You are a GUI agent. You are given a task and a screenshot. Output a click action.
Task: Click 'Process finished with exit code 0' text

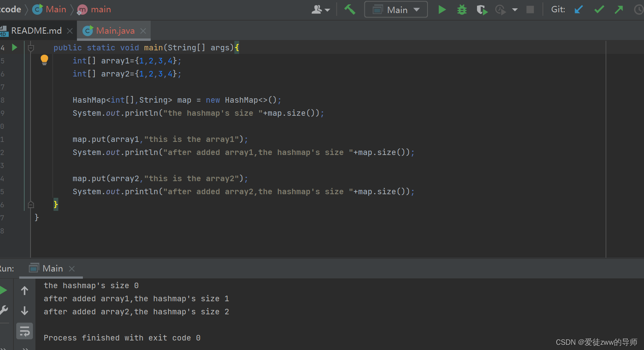pyautogui.click(x=122, y=338)
